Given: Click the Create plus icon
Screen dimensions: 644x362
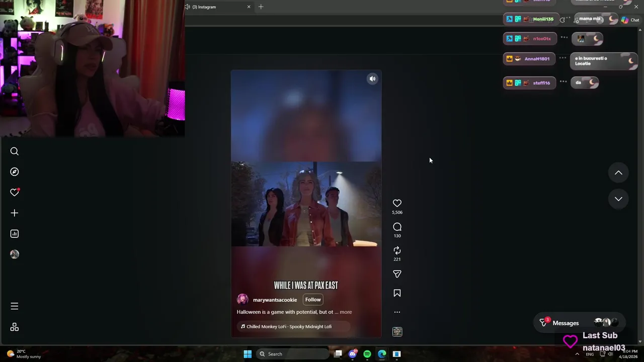Looking at the screenshot, I should pyautogui.click(x=15, y=213).
